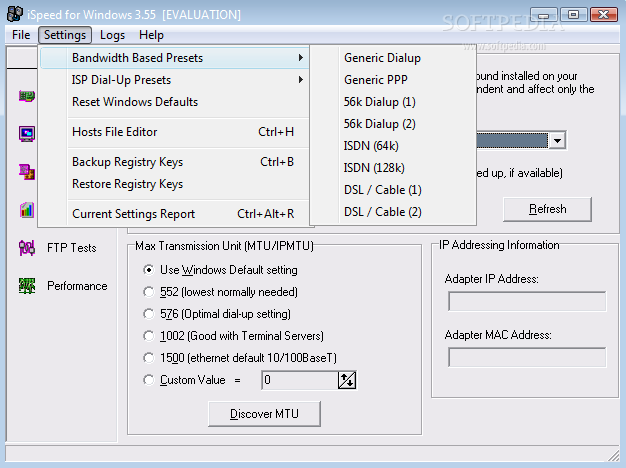
Task: Close the Settings menu
Action: coord(65,35)
